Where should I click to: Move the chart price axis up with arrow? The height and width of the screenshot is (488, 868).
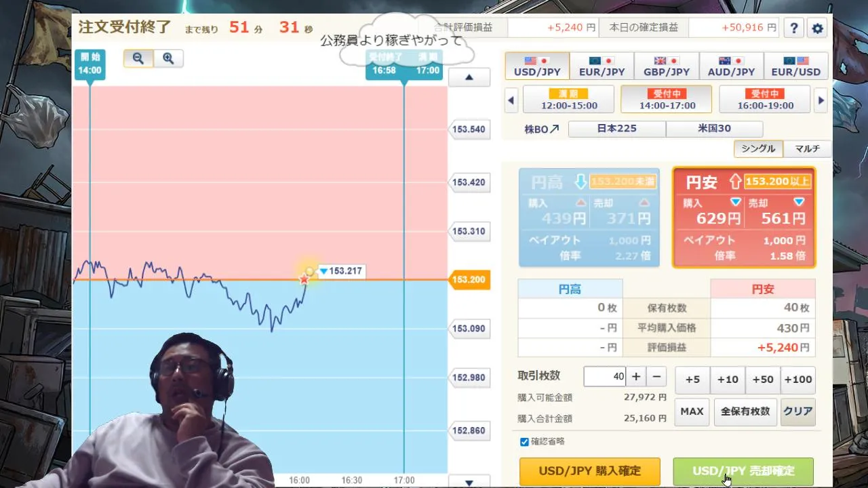469,77
